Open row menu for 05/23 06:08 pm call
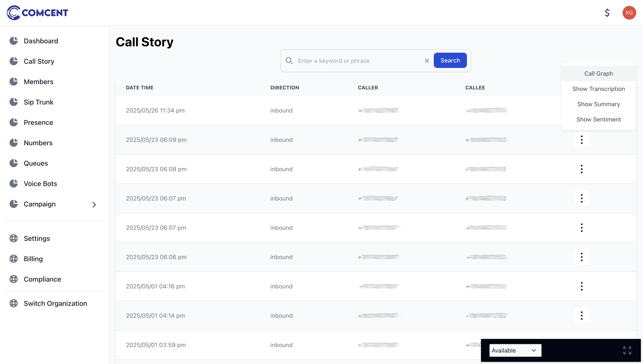Image resolution: width=643 pixels, height=364 pixels. 581,169
